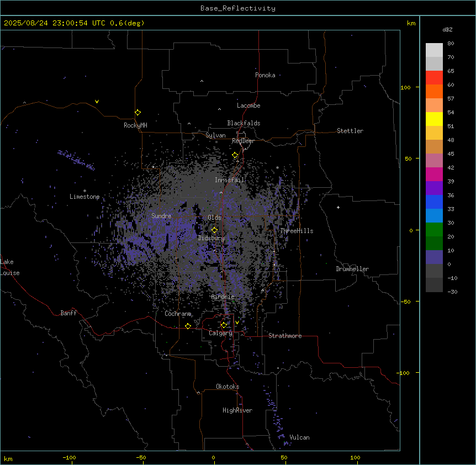This screenshot has height=465, width=476.
Task: Select the bright green 20-30 dBZ swatch
Action: pyautogui.click(x=434, y=230)
